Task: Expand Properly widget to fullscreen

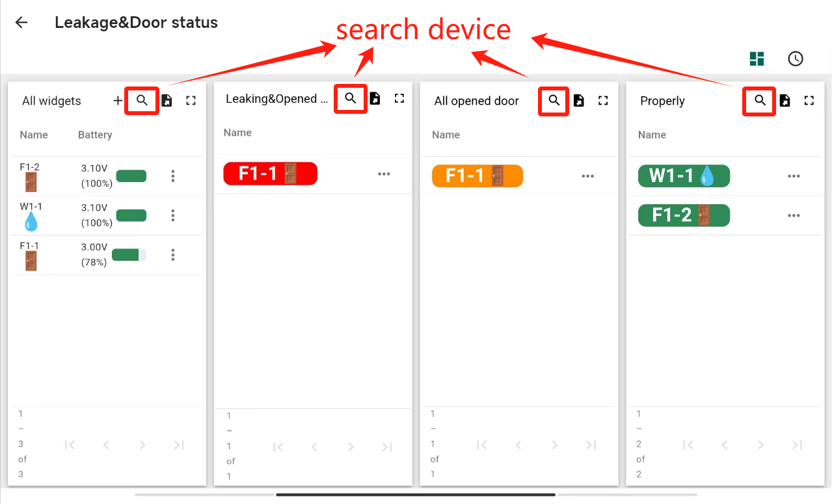Action: (x=809, y=101)
